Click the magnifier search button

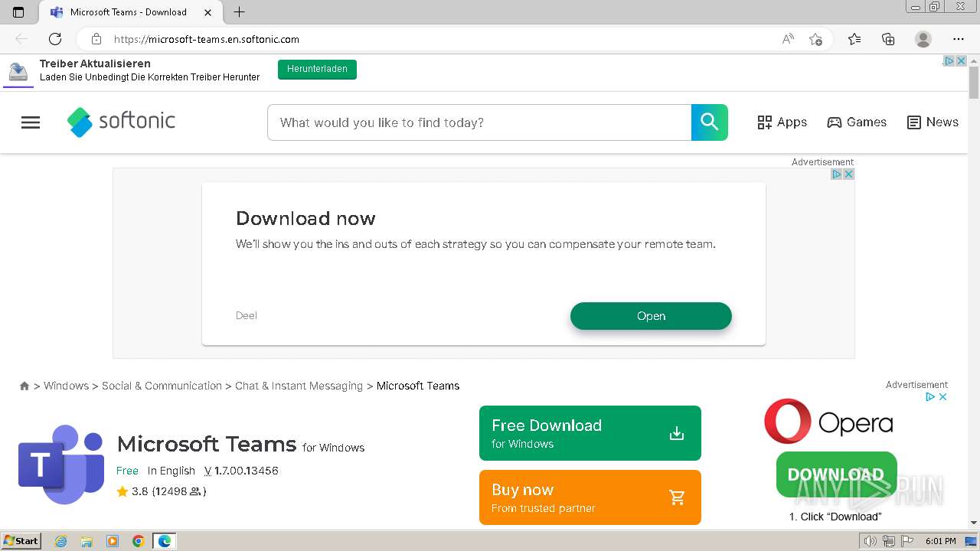point(710,122)
